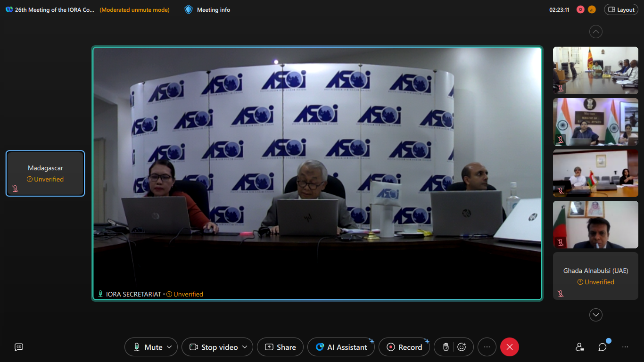Click the IORA SECRETARIAT name label
The width and height of the screenshot is (644, 362).
click(x=133, y=294)
